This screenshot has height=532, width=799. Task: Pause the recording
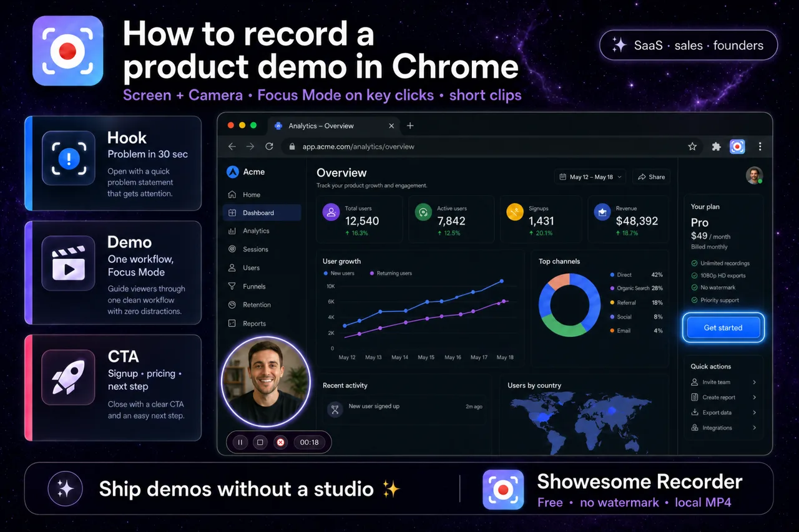click(x=240, y=442)
